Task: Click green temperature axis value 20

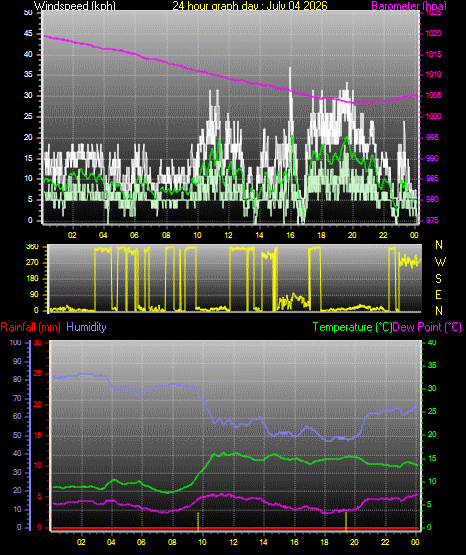Action: point(432,434)
